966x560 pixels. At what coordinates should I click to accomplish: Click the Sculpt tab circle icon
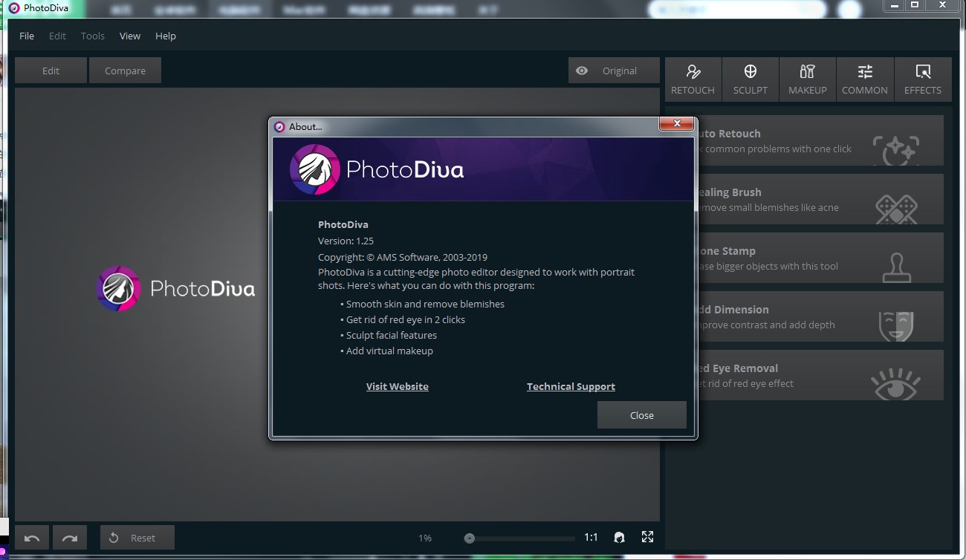751,71
